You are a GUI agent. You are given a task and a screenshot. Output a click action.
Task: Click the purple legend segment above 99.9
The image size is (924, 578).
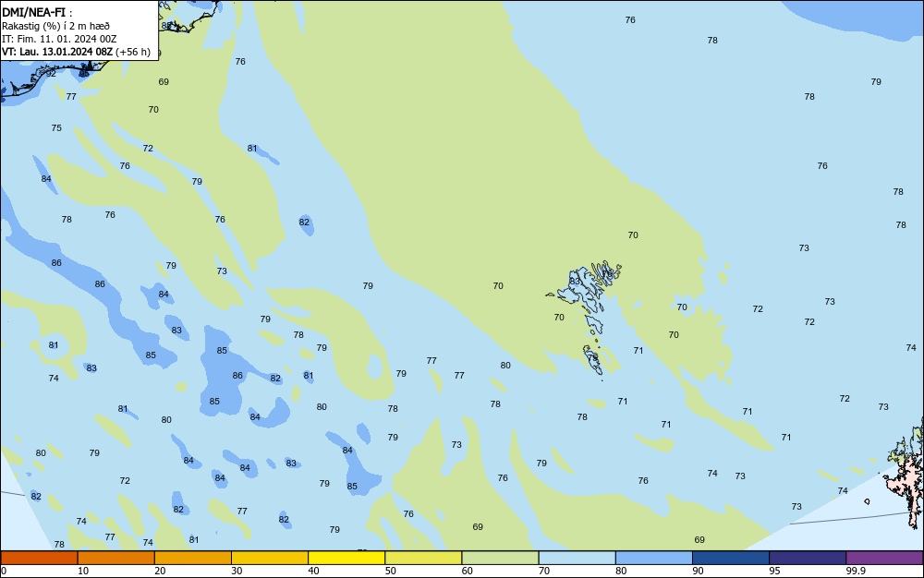click(x=884, y=558)
